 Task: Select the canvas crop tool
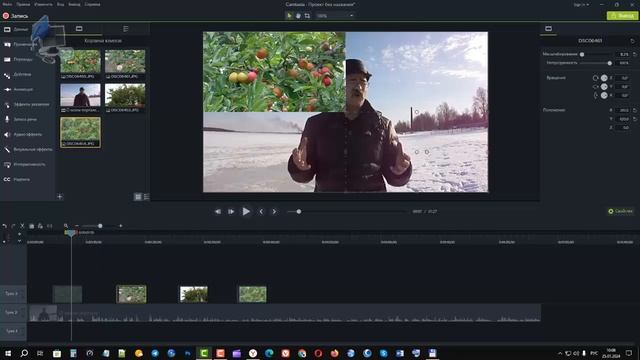pos(307,16)
